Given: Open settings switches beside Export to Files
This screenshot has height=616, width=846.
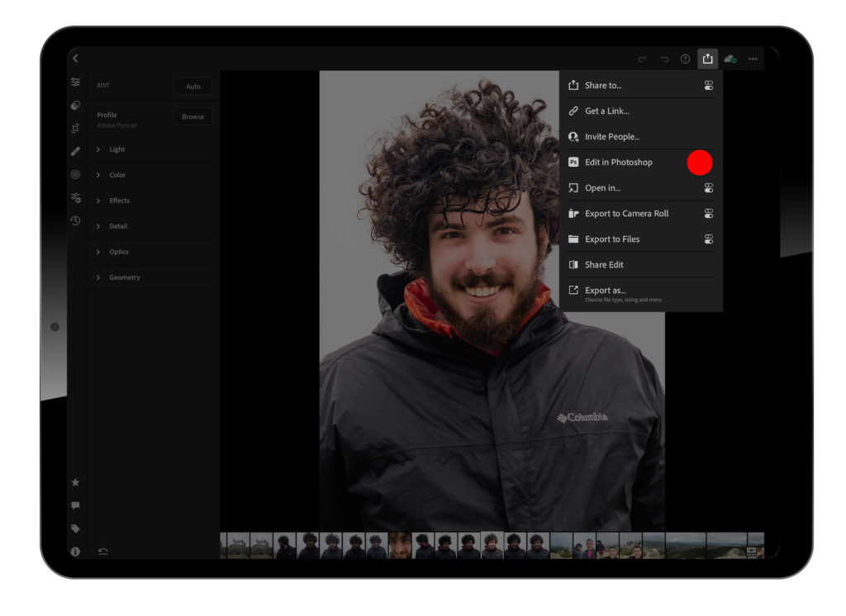Looking at the screenshot, I should tap(708, 239).
